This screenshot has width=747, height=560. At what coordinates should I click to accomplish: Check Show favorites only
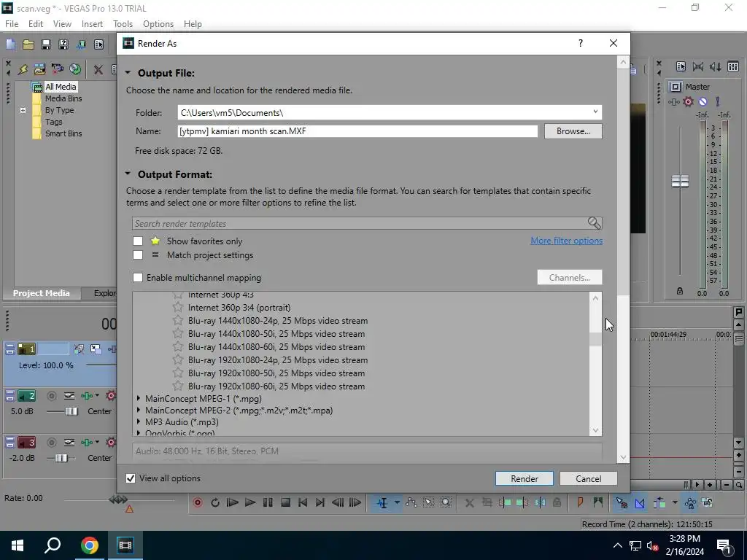tap(138, 241)
